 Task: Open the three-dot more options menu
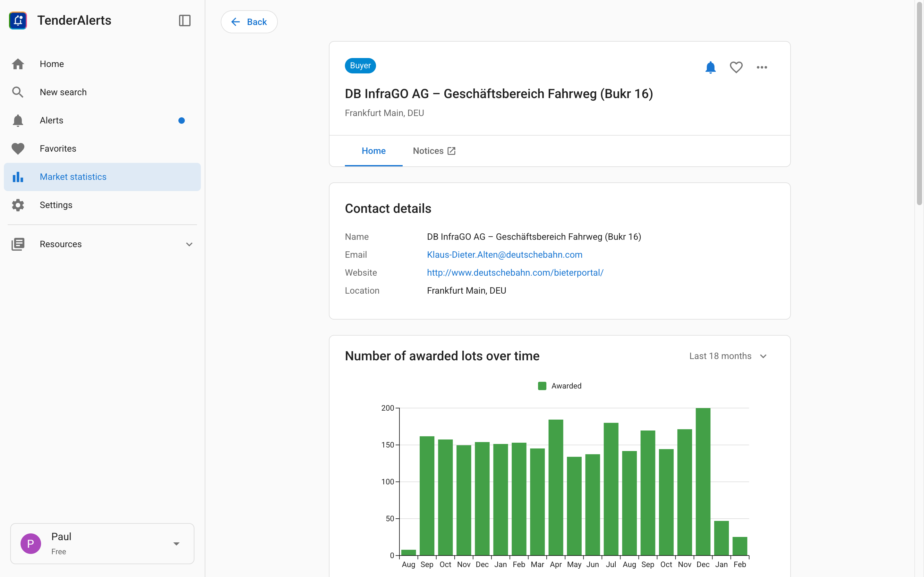[761, 67]
